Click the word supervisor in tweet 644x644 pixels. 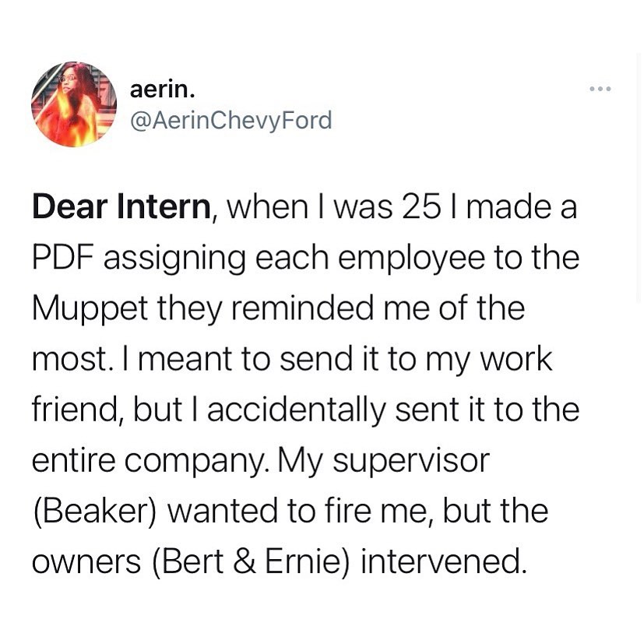[x=411, y=462]
